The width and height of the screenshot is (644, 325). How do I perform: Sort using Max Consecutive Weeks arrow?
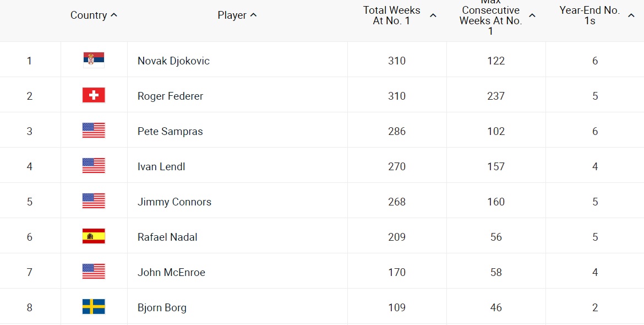pyautogui.click(x=532, y=15)
